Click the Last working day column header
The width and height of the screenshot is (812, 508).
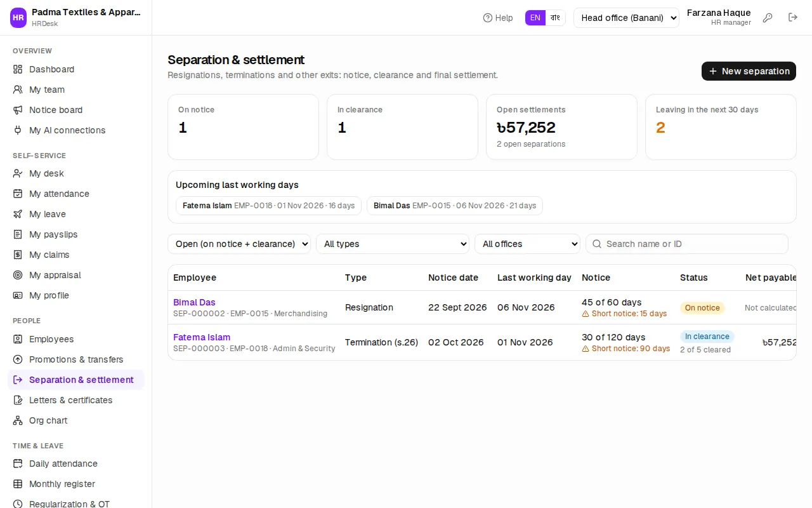(534, 277)
